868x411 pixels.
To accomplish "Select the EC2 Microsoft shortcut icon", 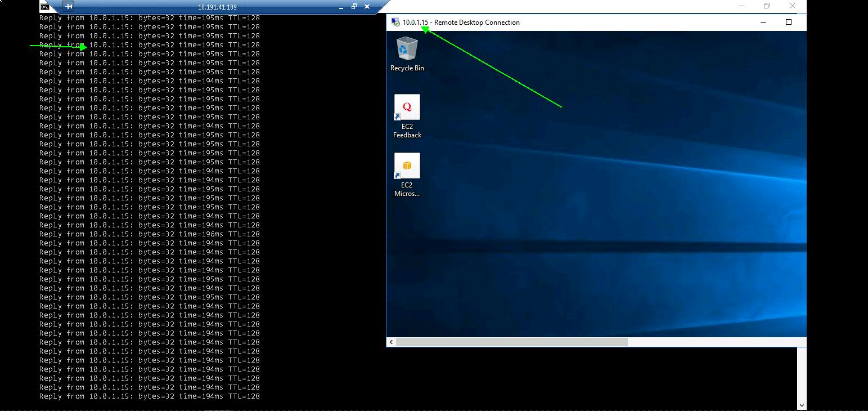I will 407,175.
